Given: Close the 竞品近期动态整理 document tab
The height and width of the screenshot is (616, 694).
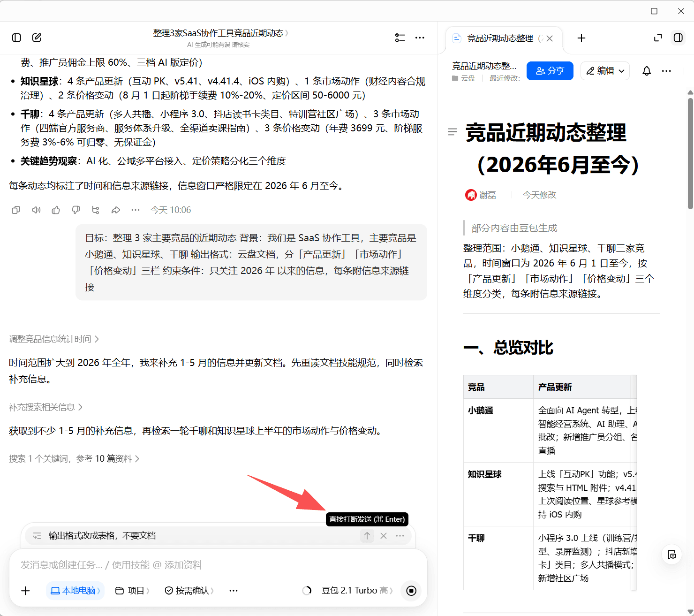Looking at the screenshot, I should pyautogui.click(x=550, y=38).
